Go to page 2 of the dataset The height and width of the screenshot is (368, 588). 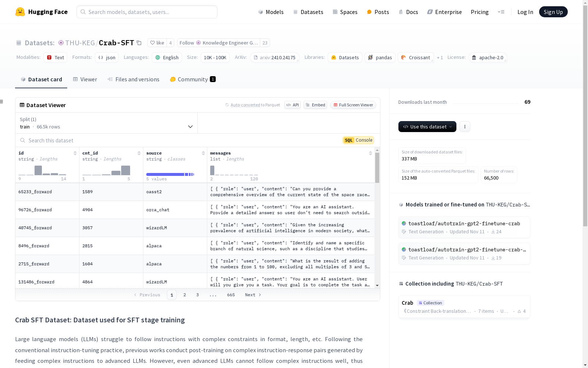coord(184,295)
